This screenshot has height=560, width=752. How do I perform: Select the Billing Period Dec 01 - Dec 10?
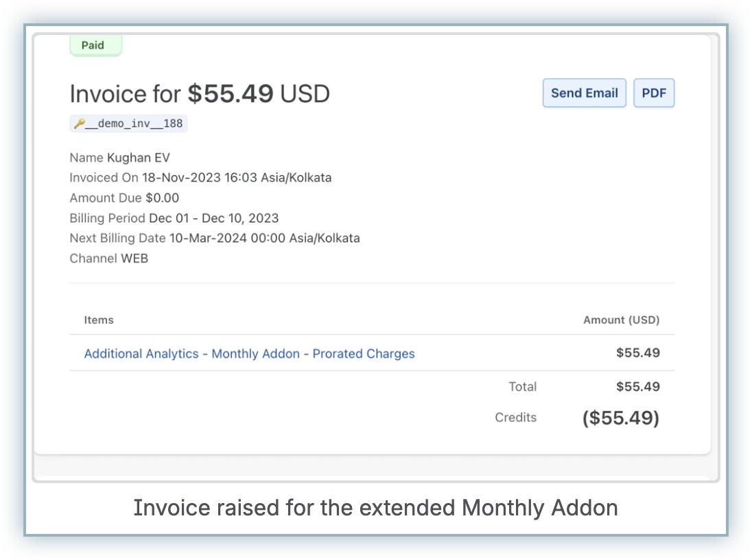coord(213,218)
